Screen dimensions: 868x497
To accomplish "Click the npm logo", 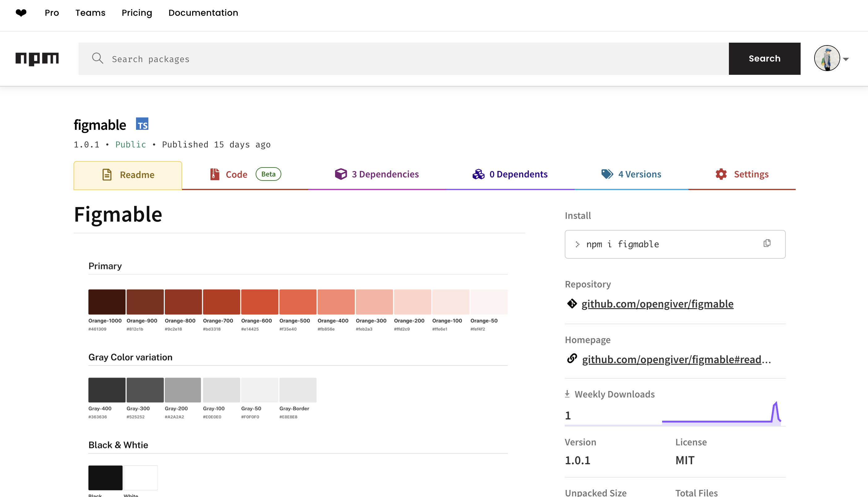I will [37, 59].
